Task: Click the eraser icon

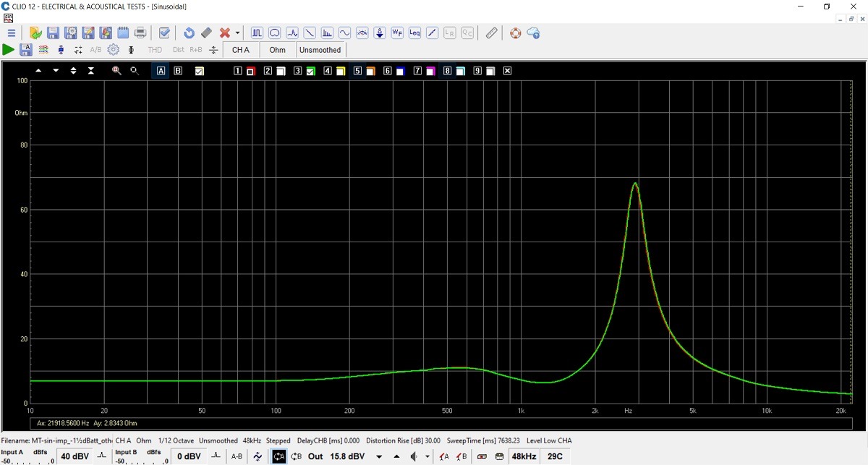Action: coord(206,33)
